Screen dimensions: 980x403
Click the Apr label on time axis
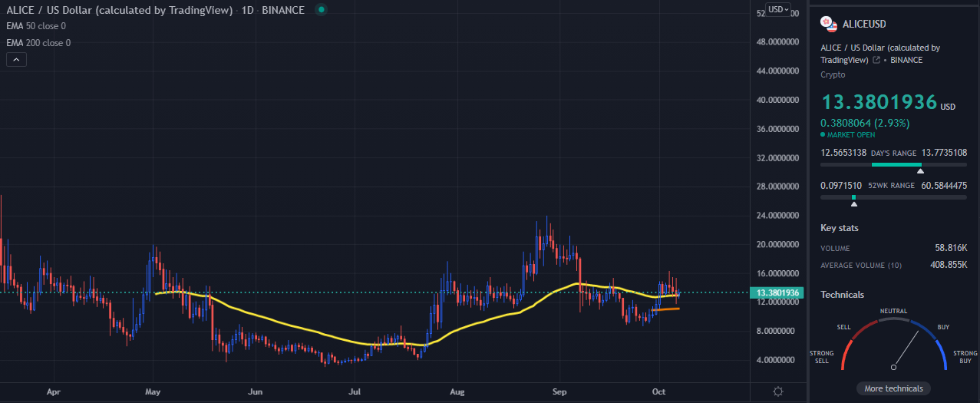[53, 391]
